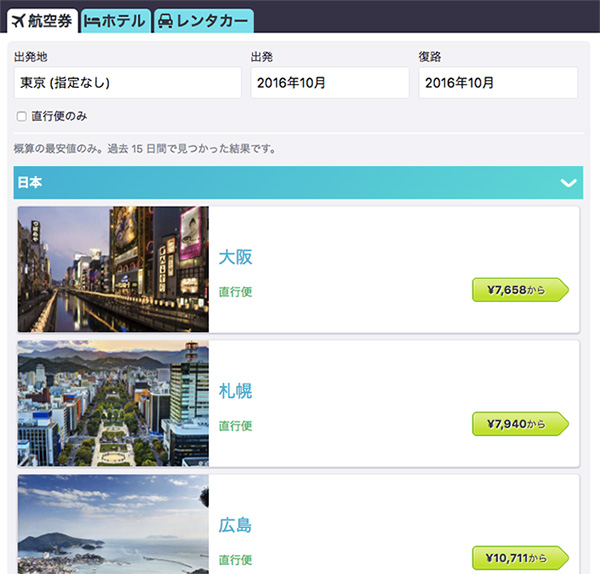Collapse the 日本 section chevron
The height and width of the screenshot is (574, 600).
[x=568, y=183]
